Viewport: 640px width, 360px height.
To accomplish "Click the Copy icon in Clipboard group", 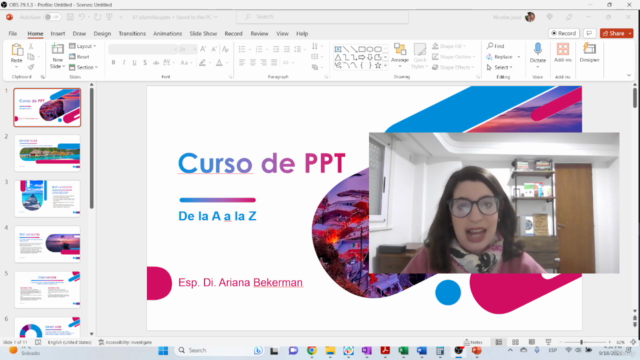I will [x=31, y=56].
